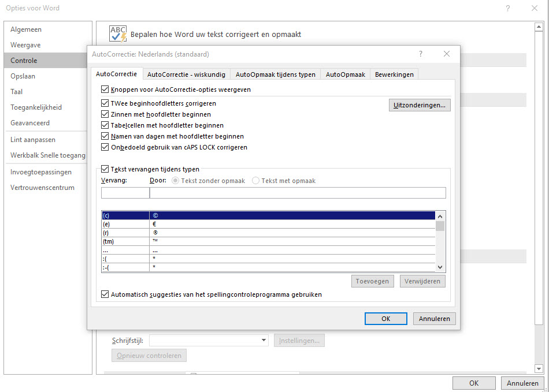This screenshot has height=392, width=549.
Task: Click the Instellingen... button next to Schrijfstijl
Action: (x=299, y=340)
